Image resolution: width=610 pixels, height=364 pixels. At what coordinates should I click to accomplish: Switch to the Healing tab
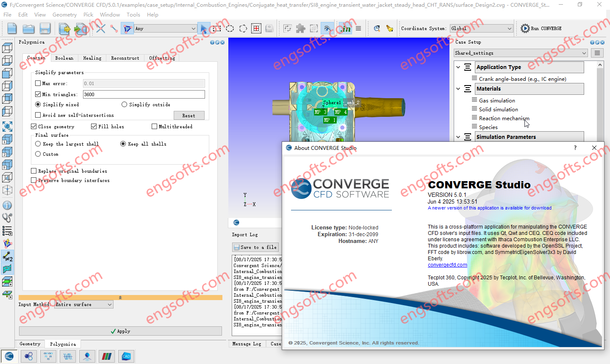tap(92, 58)
